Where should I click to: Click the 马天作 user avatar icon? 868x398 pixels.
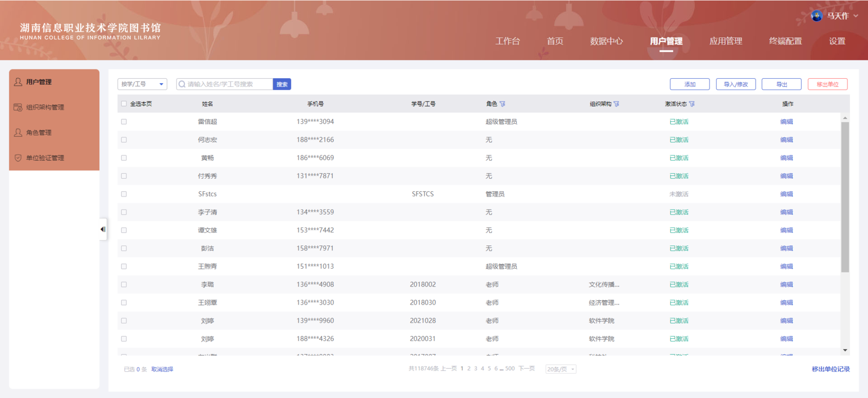pyautogui.click(x=816, y=16)
